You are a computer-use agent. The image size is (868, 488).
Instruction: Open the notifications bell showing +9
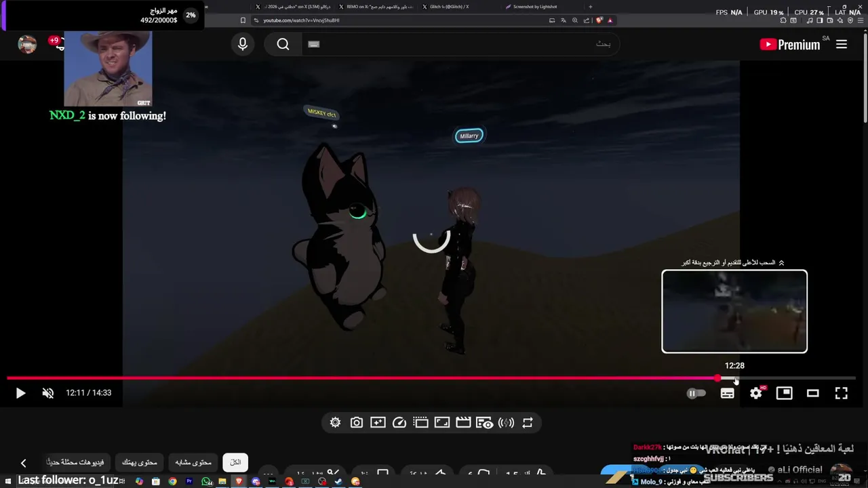57,43
